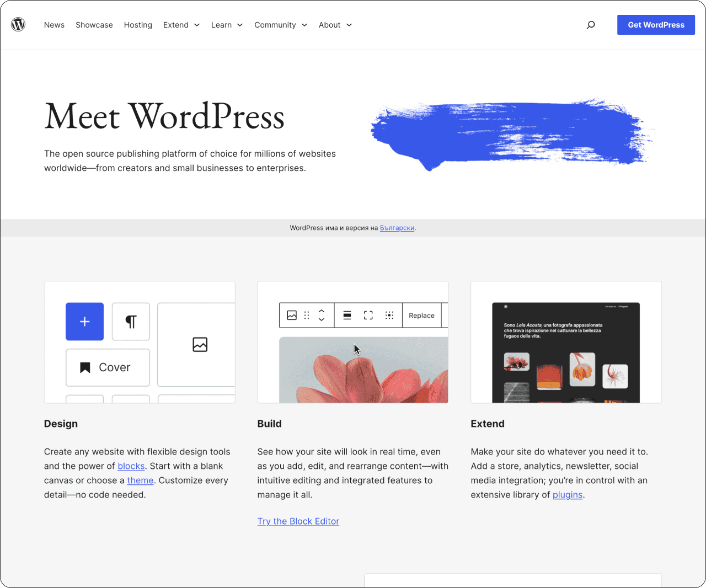Expand the Learn menu chevron
The image size is (706, 588).
[240, 25]
